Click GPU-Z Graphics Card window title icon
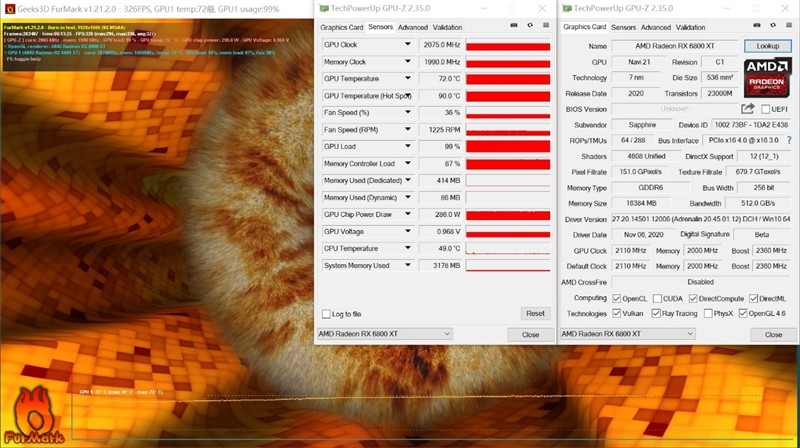800x448 pixels. [566, 8]
